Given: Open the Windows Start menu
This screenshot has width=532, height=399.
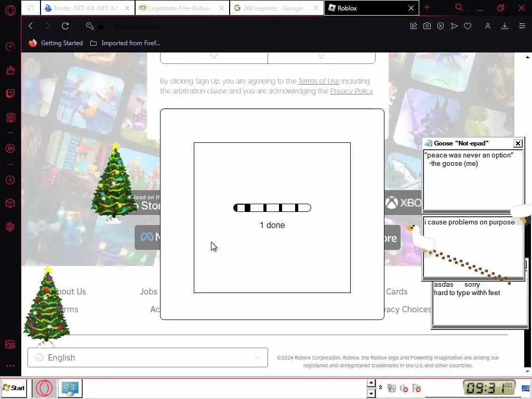Looking at the screenshot, I should [x=14, y=388].
